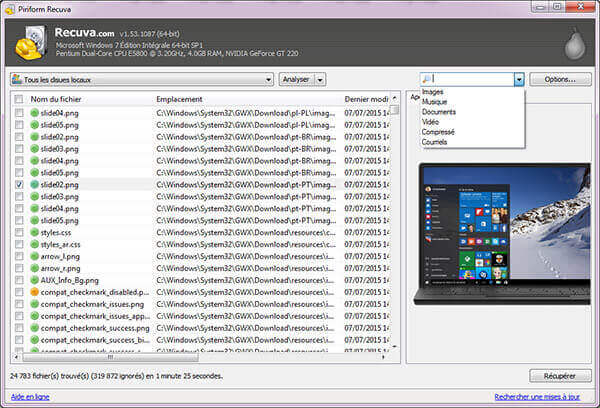This screenshot has width=600, height=408.
Task: Open the Tous les disques locaux dropdown
Action: 268,79
